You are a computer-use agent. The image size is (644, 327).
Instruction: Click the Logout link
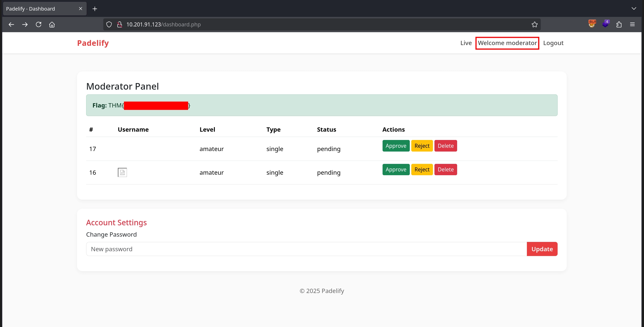[x=553, y=43]
